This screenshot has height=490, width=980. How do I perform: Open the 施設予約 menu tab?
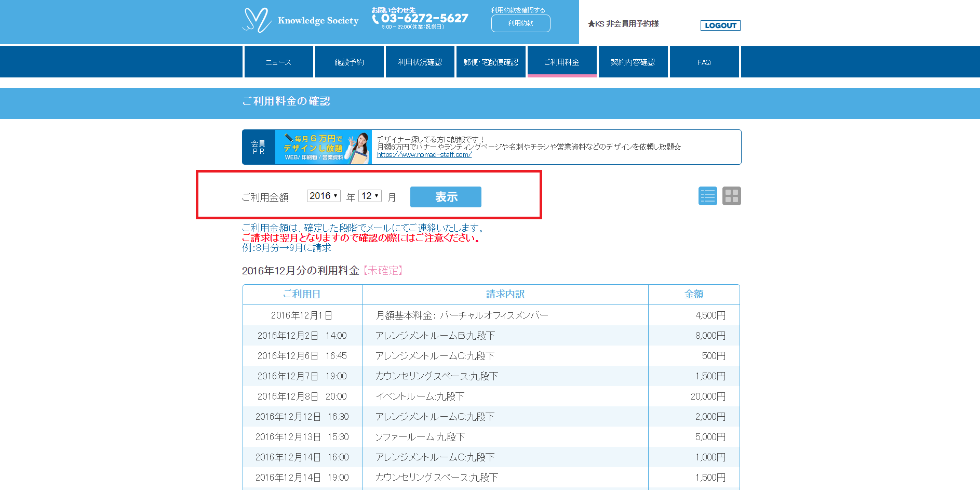point(349,62)
